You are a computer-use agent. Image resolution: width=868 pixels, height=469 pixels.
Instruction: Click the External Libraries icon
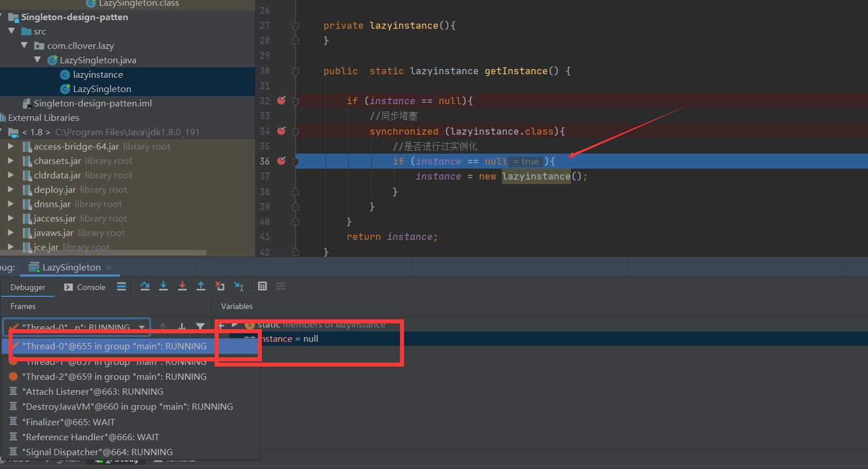coord(3,118)
